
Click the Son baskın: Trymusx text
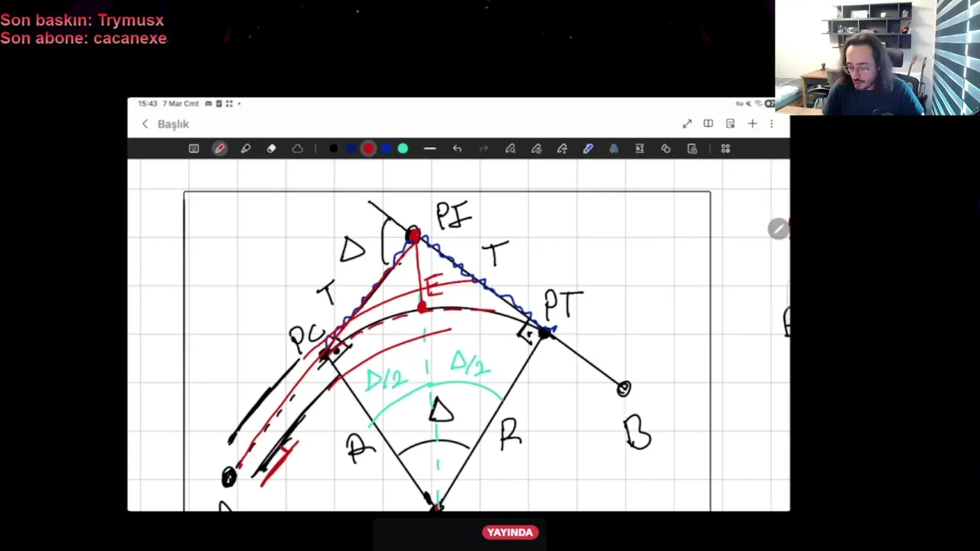point(82,21)
